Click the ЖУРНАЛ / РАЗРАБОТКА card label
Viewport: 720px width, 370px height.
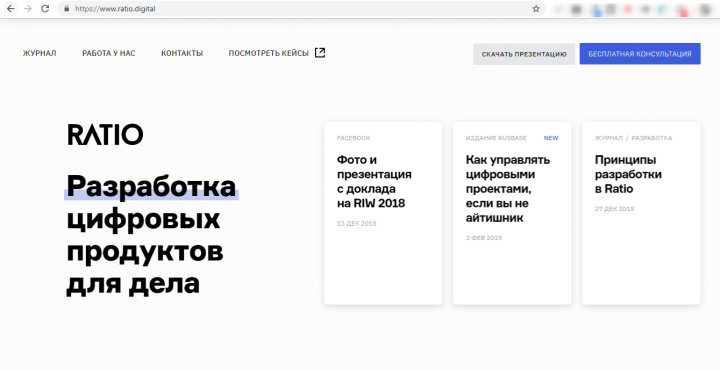[x=633, y=138]
